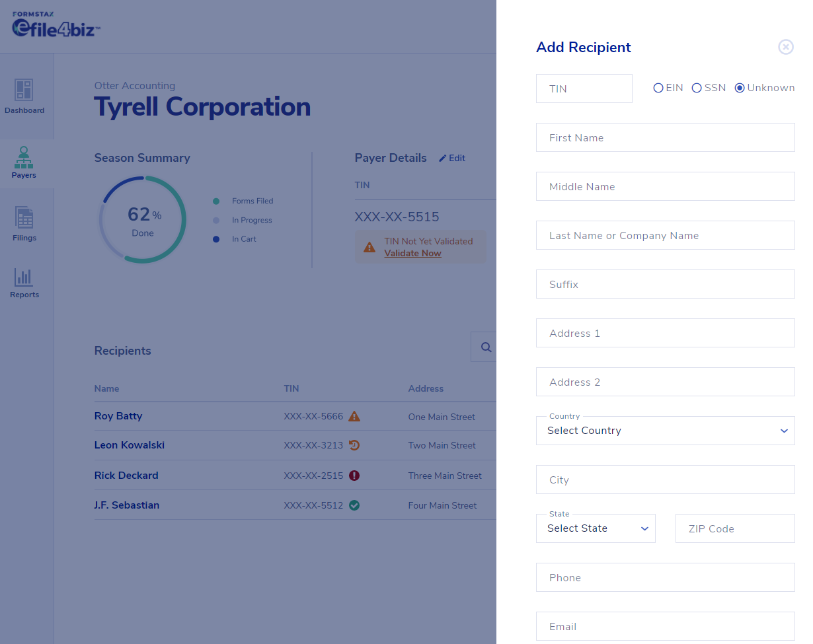The width and height of the screenshot is (813, 644).
Task: Click the In Cart legend dot
Action: 216,239
